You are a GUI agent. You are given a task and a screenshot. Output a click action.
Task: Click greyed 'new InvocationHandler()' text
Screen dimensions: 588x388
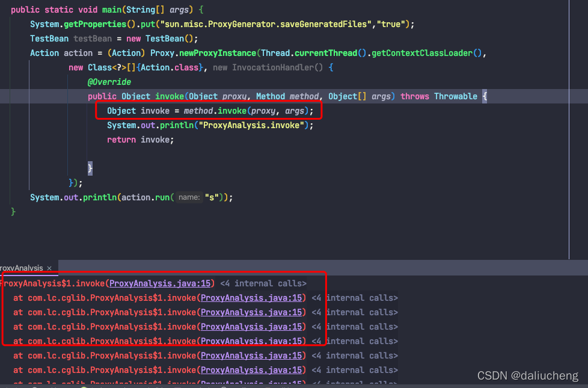point(268,67)
